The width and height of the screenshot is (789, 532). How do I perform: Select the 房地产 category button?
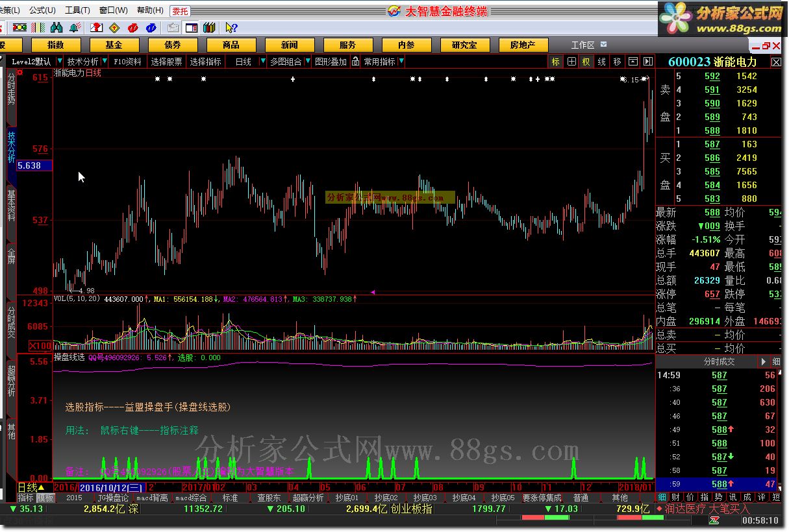523,45
